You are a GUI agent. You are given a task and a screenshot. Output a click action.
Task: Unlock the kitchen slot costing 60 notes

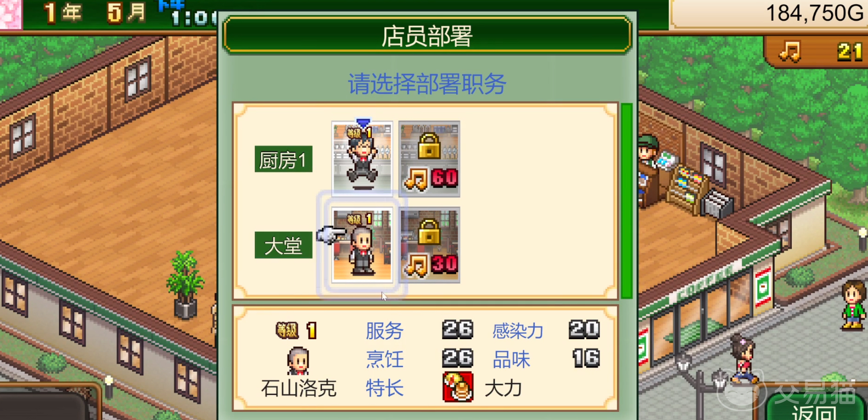[x=429, y=159]
